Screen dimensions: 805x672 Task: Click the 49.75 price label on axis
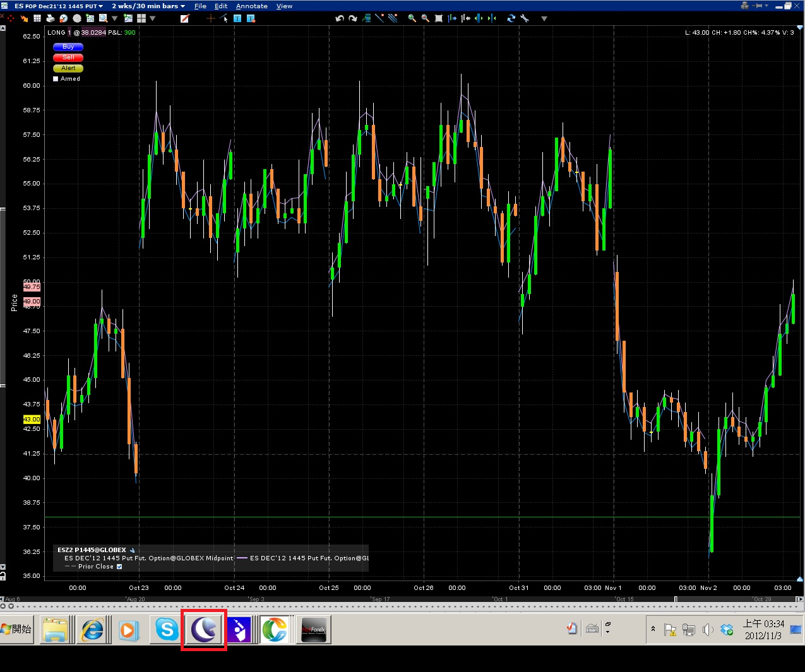click(32, 287)
